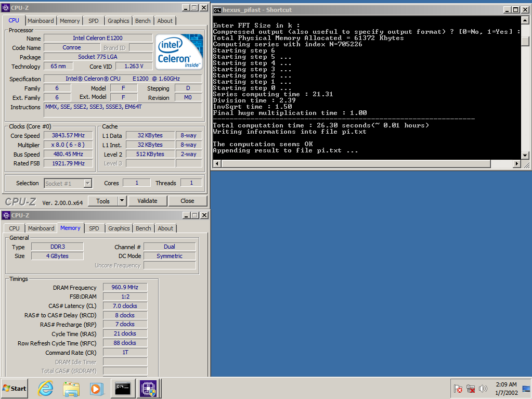Open the SPD tab in top CPU-Z window
Viewport: 532px width, 399px height.
[93, 21]
